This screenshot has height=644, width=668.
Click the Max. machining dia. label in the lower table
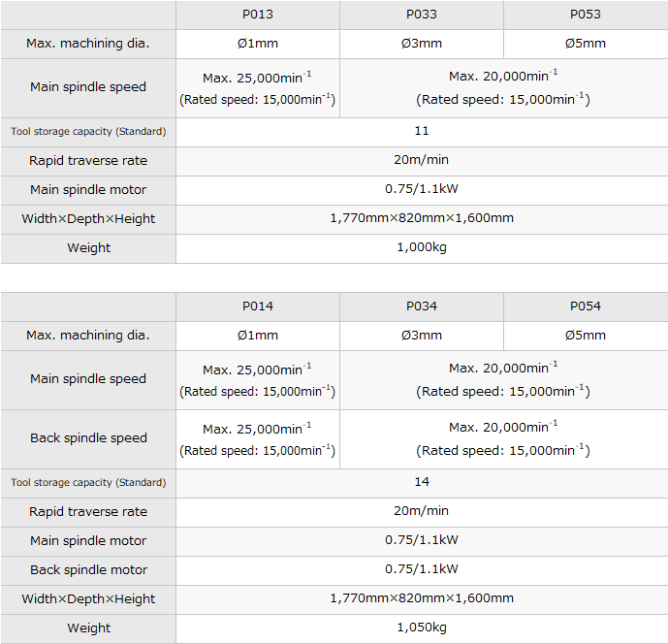[x=88, y=336]
